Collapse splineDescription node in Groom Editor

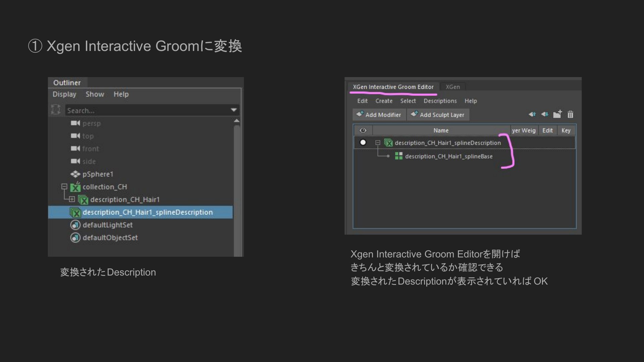point(378,142)
